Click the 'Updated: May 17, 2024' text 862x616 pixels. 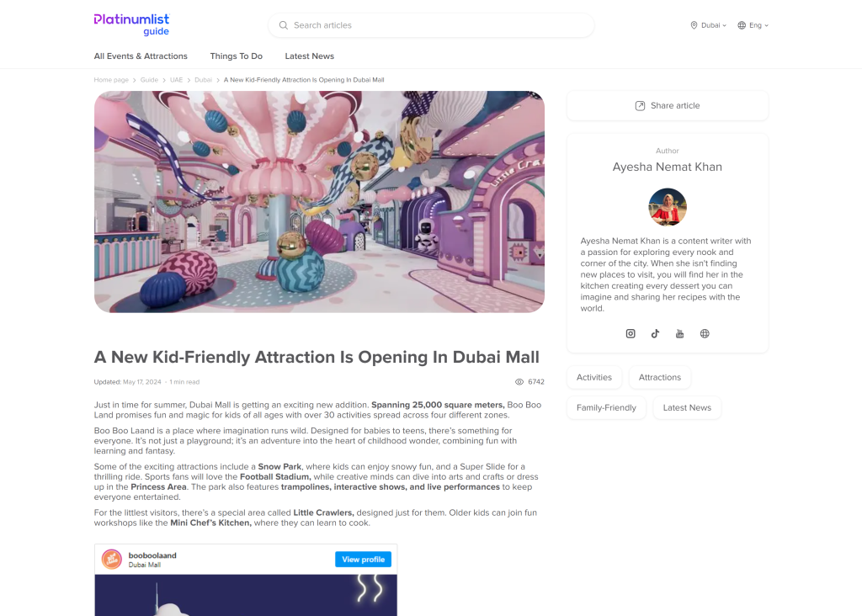128,382
